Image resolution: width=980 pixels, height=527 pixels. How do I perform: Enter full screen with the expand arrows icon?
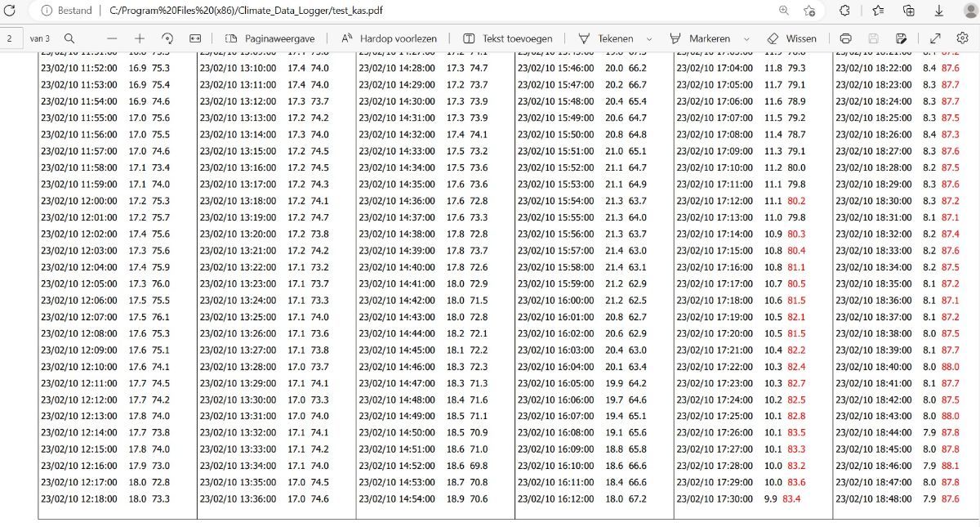[936, 38]
